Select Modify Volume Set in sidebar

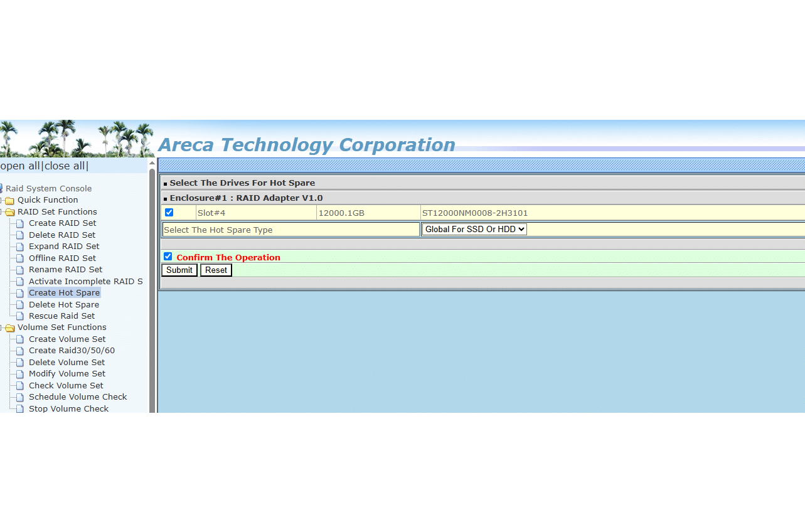[67, 374]
